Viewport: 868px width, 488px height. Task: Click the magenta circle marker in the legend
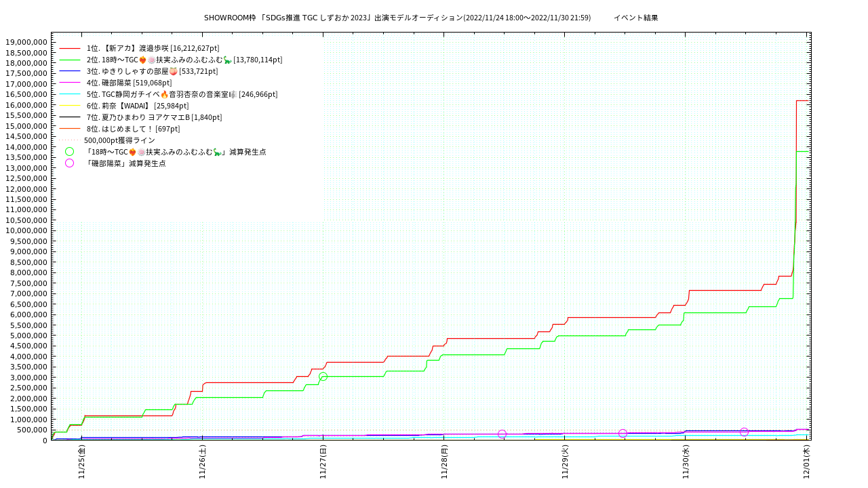point(69,163)
